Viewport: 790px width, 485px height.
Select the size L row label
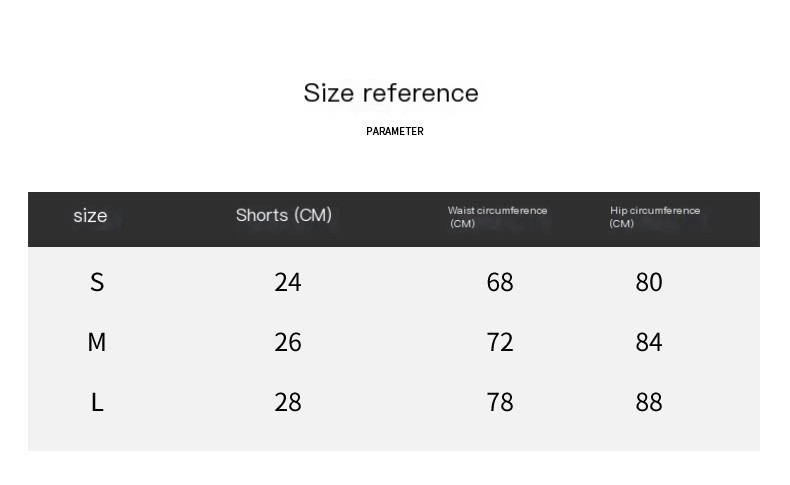point(97,402)
